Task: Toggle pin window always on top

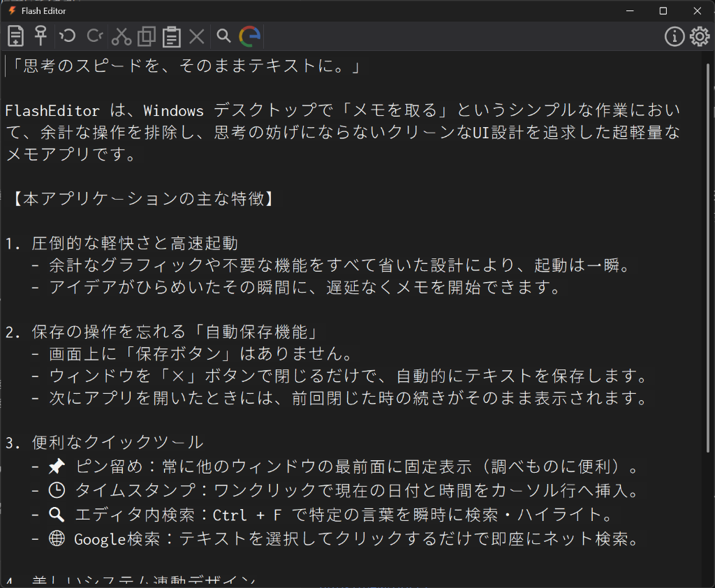Action: point(41,36)
